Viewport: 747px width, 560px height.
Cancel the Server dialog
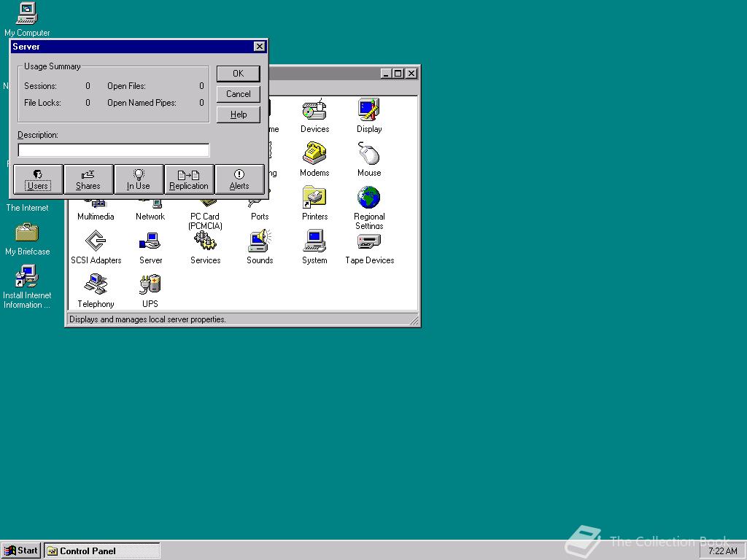239,94
